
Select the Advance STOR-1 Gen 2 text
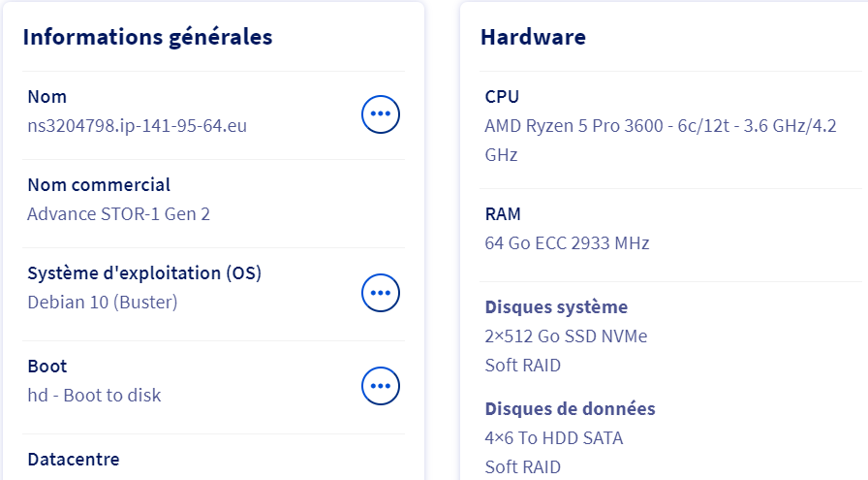click(x=118, y=213)
